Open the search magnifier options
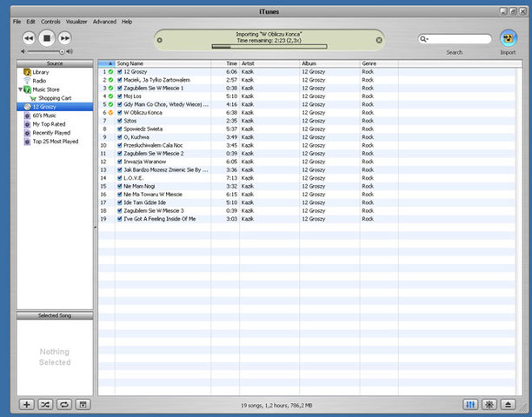Image resolution: width=532 pixels, height=417 pixels. (x=424, y=39)
